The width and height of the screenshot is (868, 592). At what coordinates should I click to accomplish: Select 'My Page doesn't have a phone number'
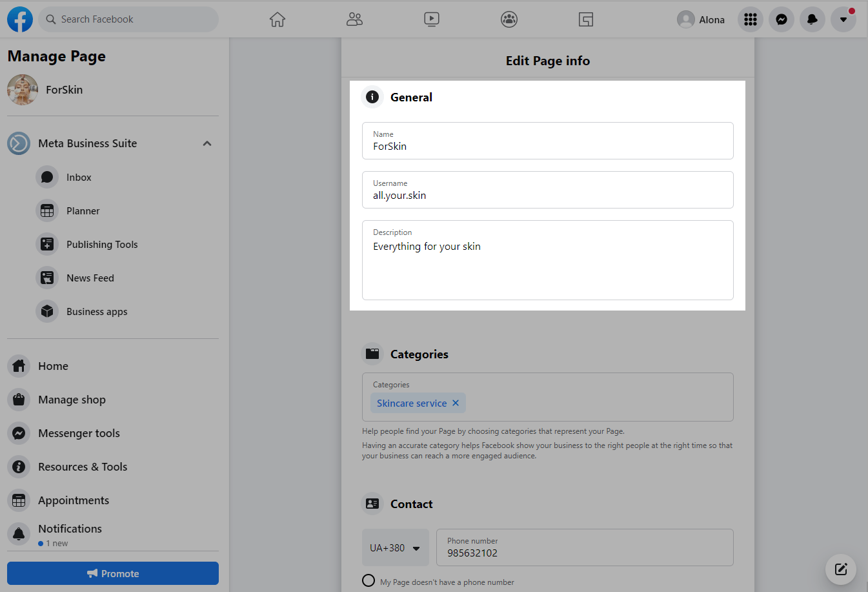tap(368, 580)
